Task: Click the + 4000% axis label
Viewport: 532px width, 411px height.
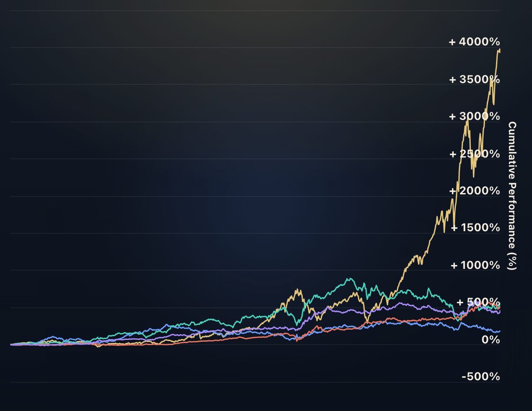Action: (x=474, y=42)
